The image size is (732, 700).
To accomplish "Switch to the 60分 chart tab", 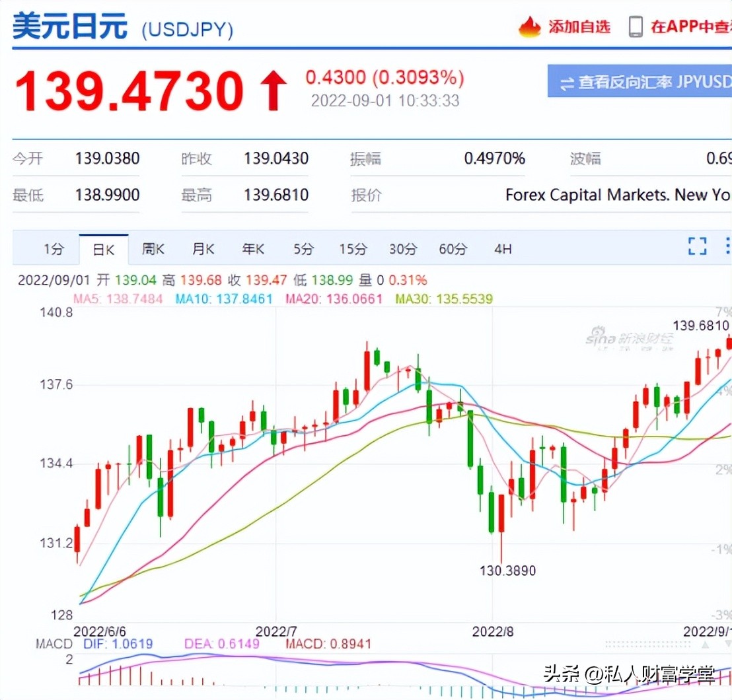I will point(453,249).
